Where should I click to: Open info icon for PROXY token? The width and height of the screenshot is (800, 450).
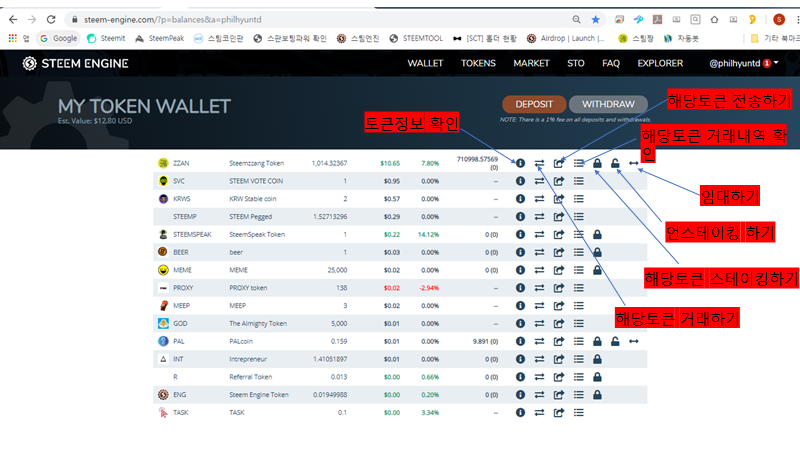click(520, 288)
